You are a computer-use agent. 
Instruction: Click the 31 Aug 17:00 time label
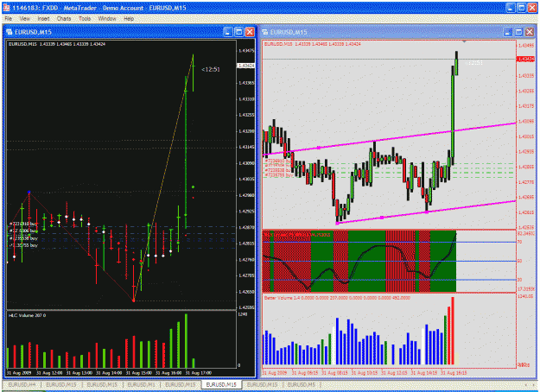tap(198, 373)
